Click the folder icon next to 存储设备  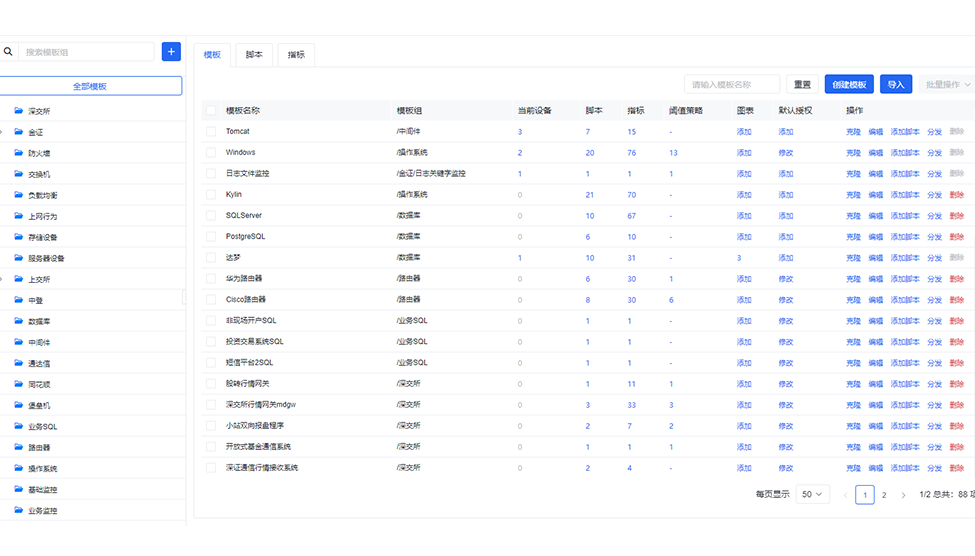coord(19,237)
